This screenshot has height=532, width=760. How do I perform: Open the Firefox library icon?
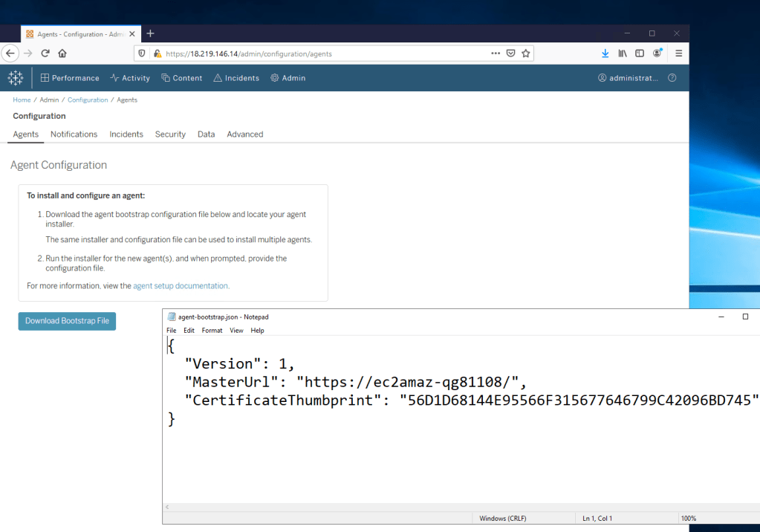(623, 53)
